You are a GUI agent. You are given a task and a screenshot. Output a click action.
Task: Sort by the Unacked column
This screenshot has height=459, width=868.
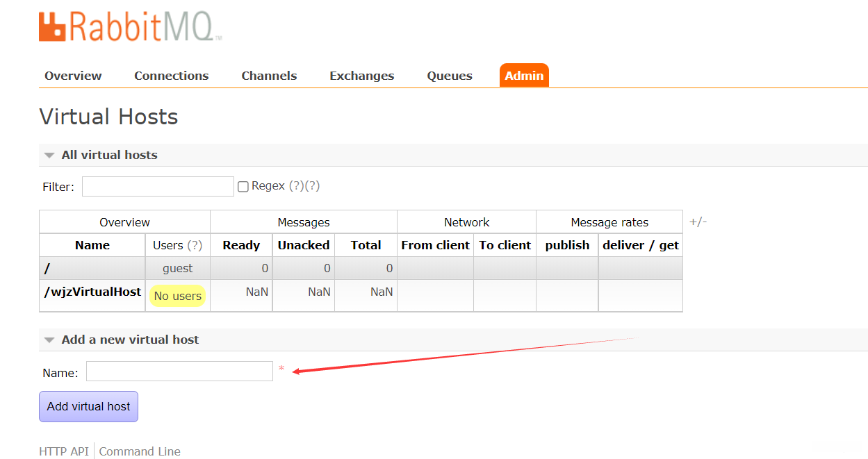[x=304, y=245]
